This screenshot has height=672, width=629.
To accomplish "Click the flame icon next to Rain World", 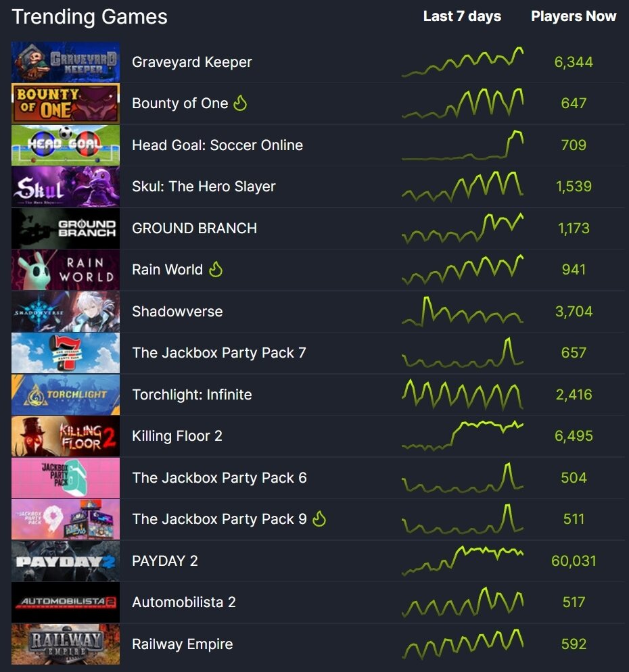I will tap(216, 269).
